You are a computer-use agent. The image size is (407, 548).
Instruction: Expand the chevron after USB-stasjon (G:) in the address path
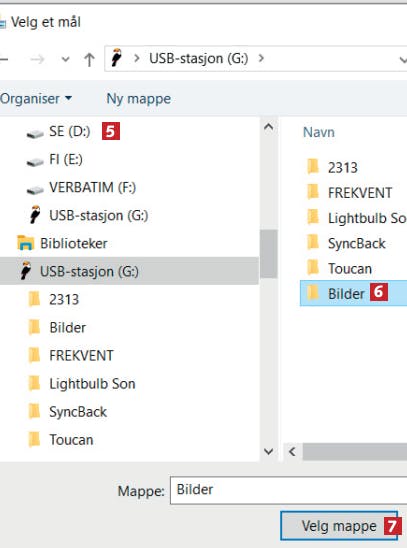pyautogui.click(x=261, y=58)
